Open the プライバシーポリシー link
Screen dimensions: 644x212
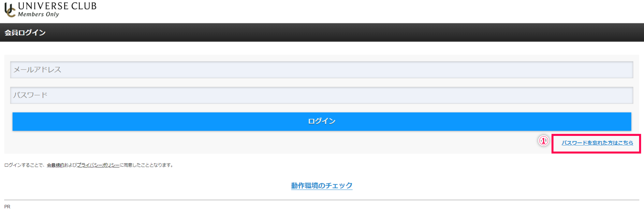(x=98, y=165)
